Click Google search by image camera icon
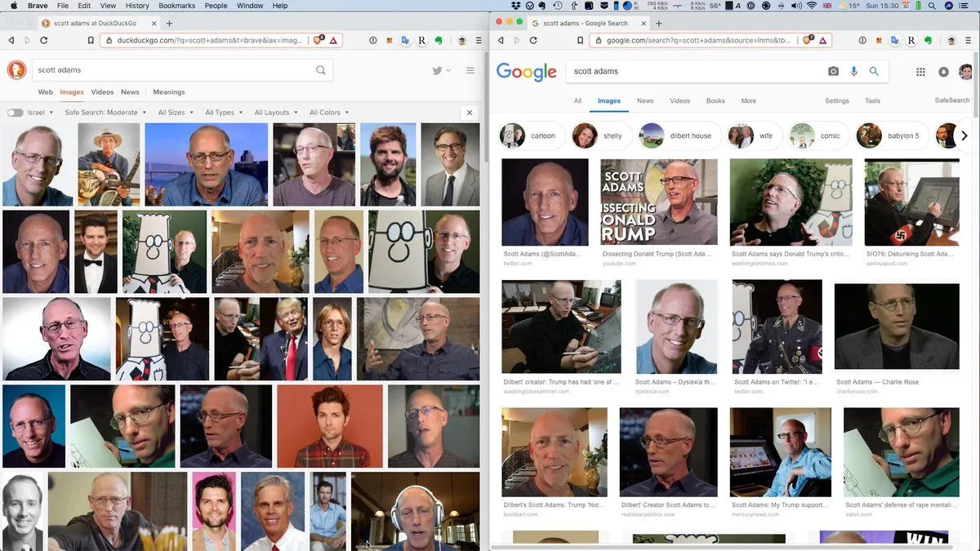This screenshot has width=980, height=551. click(833, 72)
